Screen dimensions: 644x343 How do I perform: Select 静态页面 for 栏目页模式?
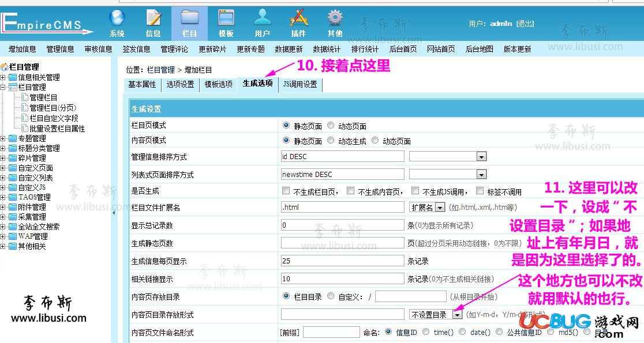[x=286, y=126]
